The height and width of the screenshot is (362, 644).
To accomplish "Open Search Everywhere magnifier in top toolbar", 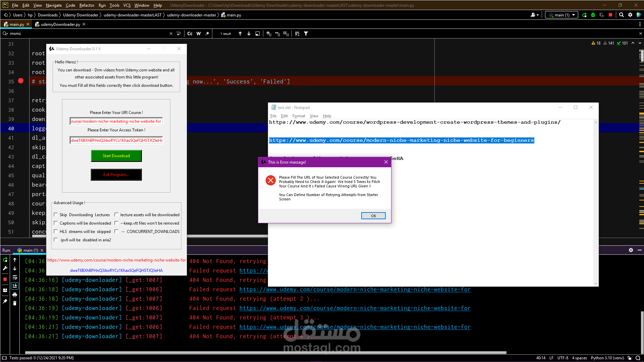I will click(622, 15).
